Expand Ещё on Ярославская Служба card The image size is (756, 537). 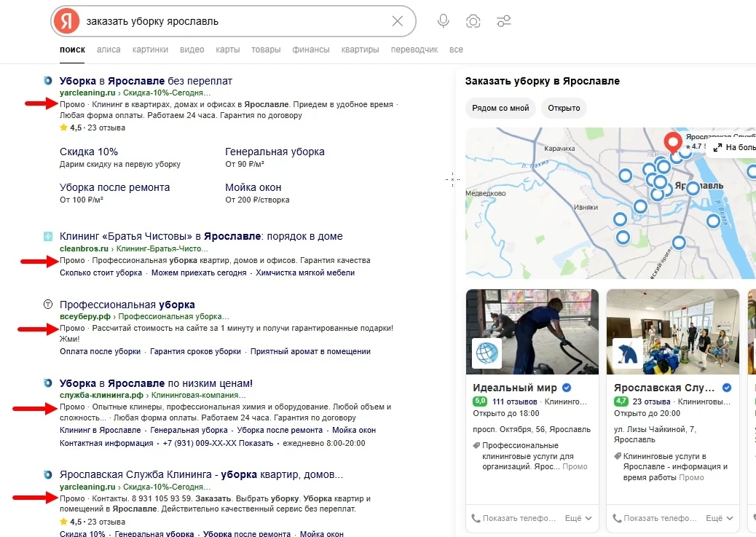pyautogui.click(x=720, y=518)
